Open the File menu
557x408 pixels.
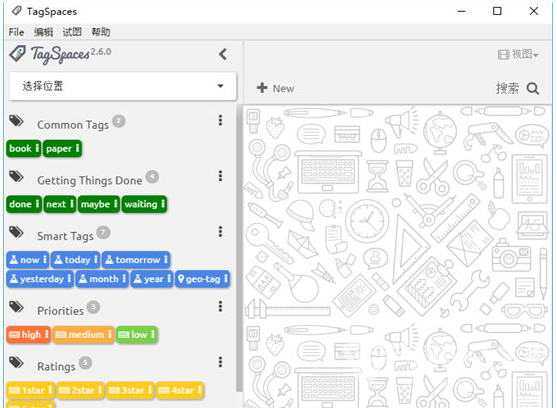(16, 32)
